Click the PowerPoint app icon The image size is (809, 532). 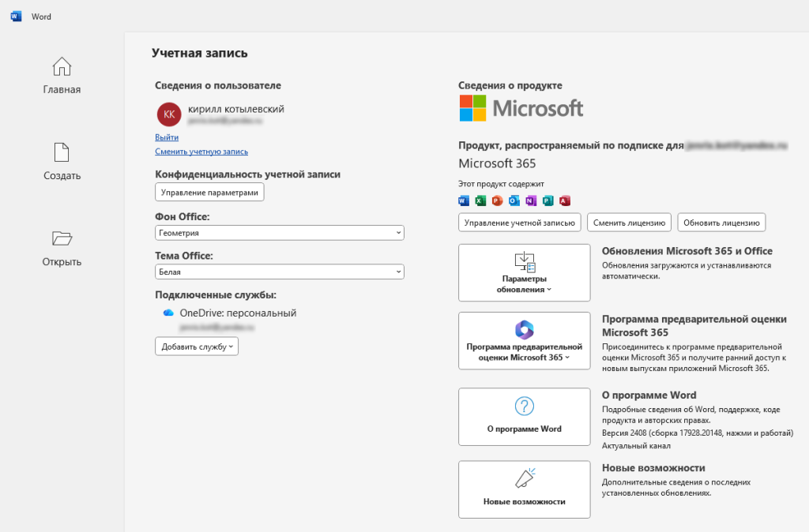(x=498, y=201)
